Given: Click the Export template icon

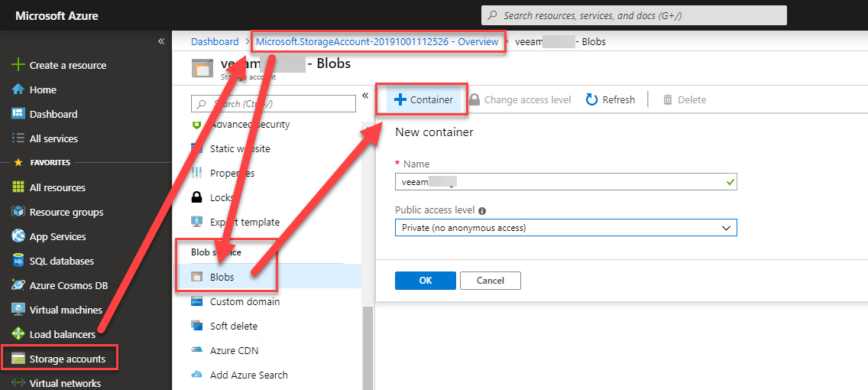Looking at the screenshot, I should tap(196, 222).
